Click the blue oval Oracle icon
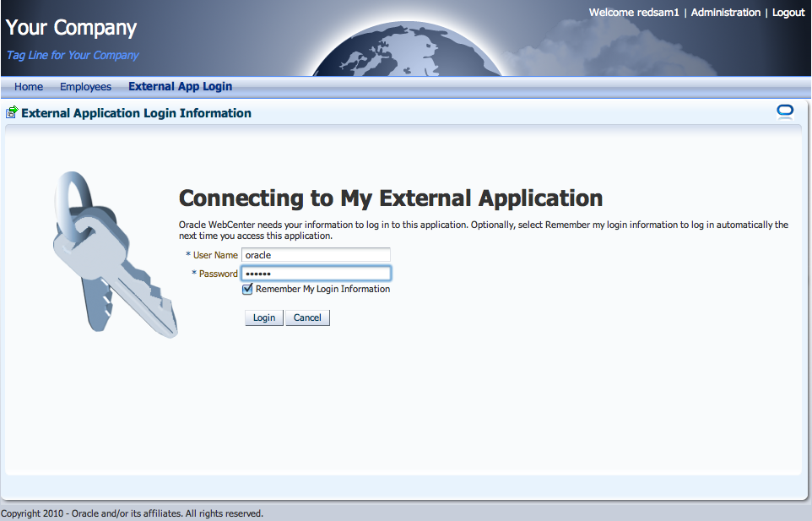Screen dimensions: 812x521 click(784, 111)
